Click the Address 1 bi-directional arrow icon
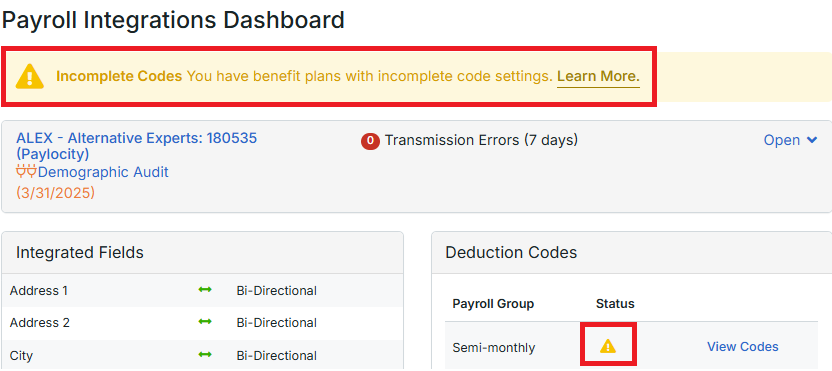This screenshot has height=371, width=832. [x=205, y=290]
